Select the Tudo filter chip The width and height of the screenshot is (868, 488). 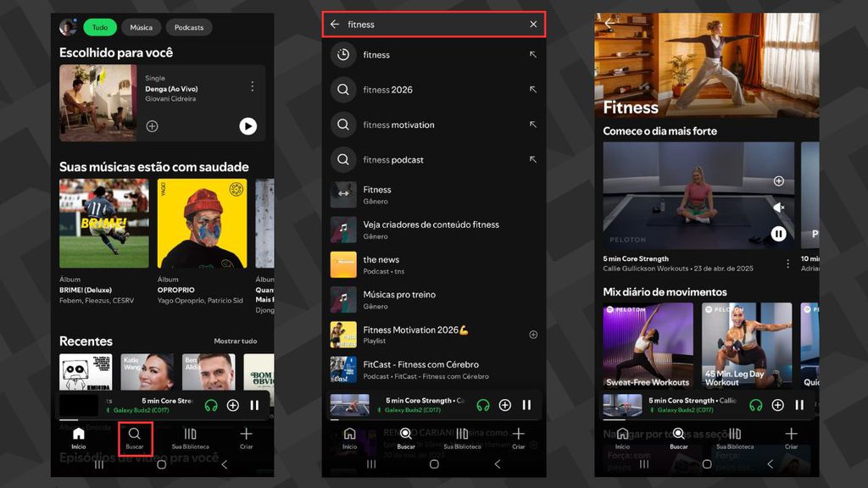100,27
